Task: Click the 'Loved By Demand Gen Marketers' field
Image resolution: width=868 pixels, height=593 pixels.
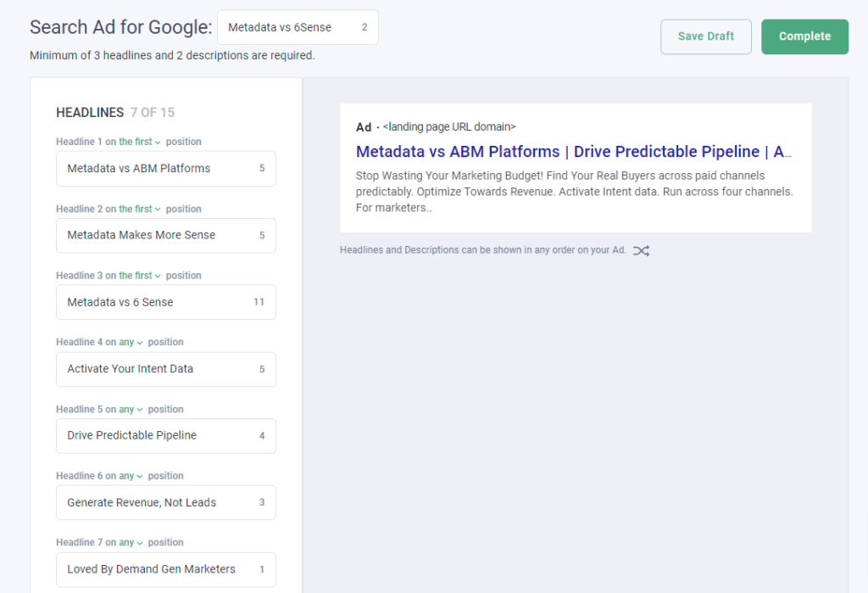Action: click(x=166, y=569)
